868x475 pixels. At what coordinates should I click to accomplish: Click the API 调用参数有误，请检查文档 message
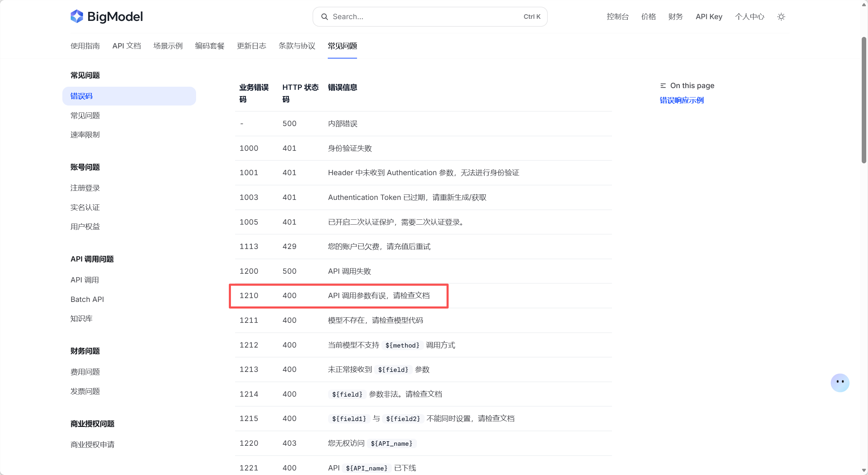coord(379,296)
